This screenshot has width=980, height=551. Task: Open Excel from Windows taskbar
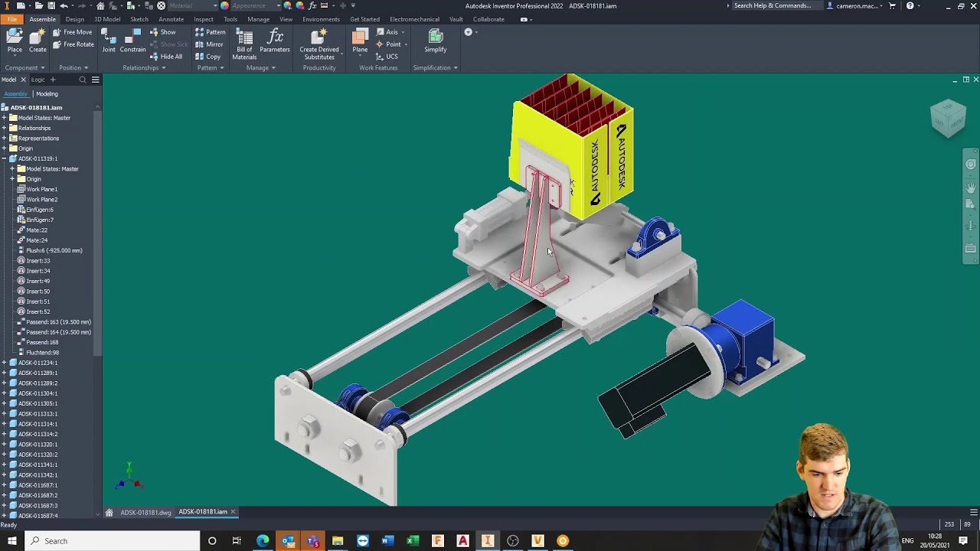[x=413, y=541]
